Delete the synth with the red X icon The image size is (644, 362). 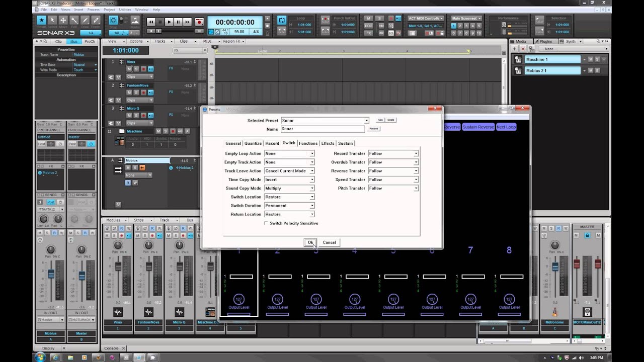pos(523,49)
